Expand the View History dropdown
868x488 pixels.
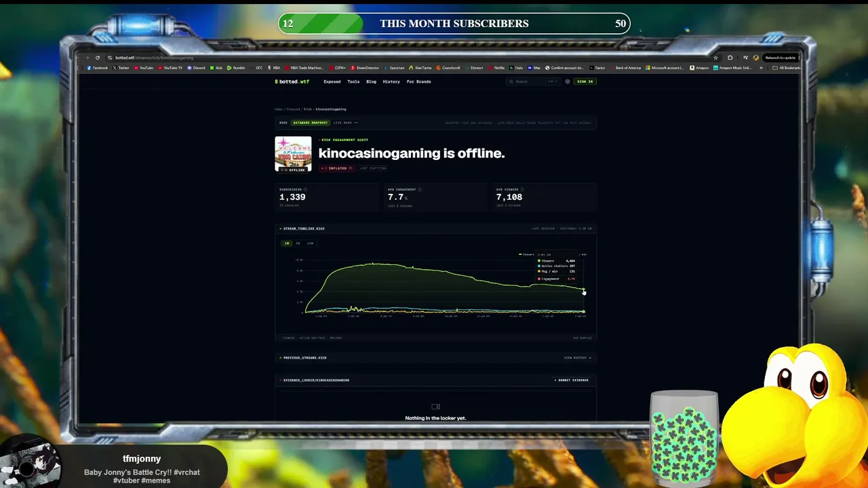577,358
